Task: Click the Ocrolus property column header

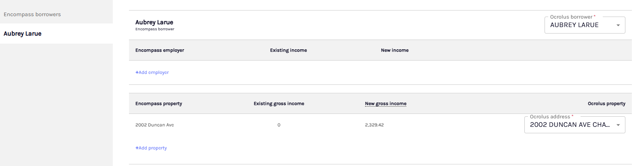Action: pos(606,103)
